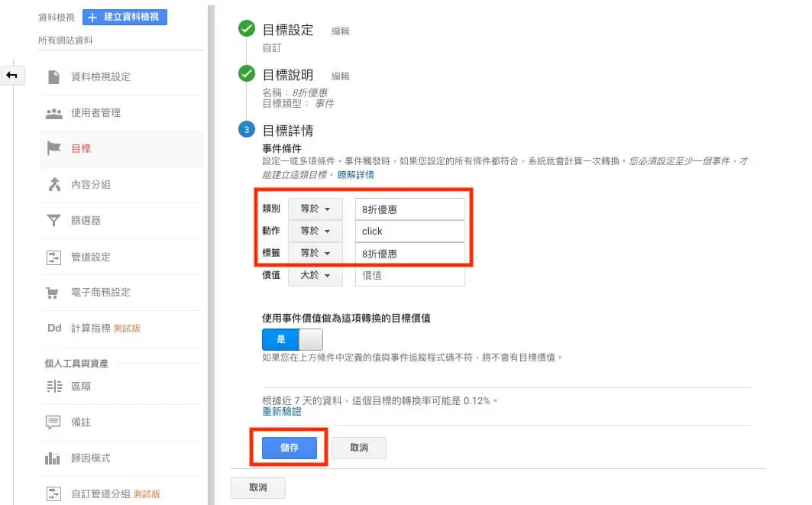
Task: Click the green checkmark for 目標說明 step
Action: click(247, 73)
